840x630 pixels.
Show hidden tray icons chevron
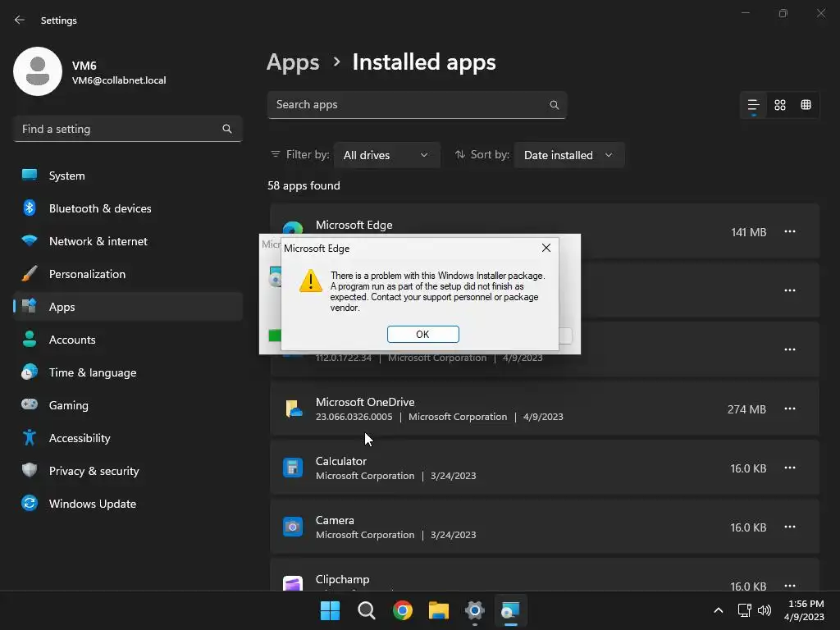pos(719,610)
